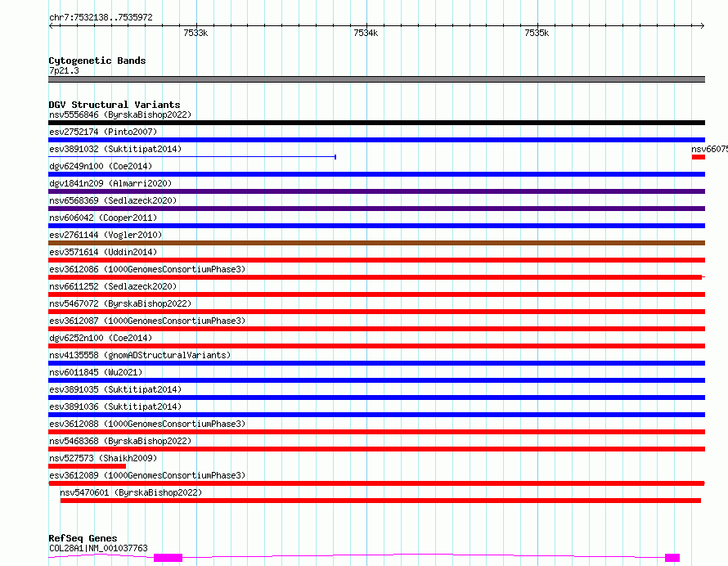
Task: Open variant nsv5556846 (ByrskaBishop2022)
Action: (x=120, y=115)
